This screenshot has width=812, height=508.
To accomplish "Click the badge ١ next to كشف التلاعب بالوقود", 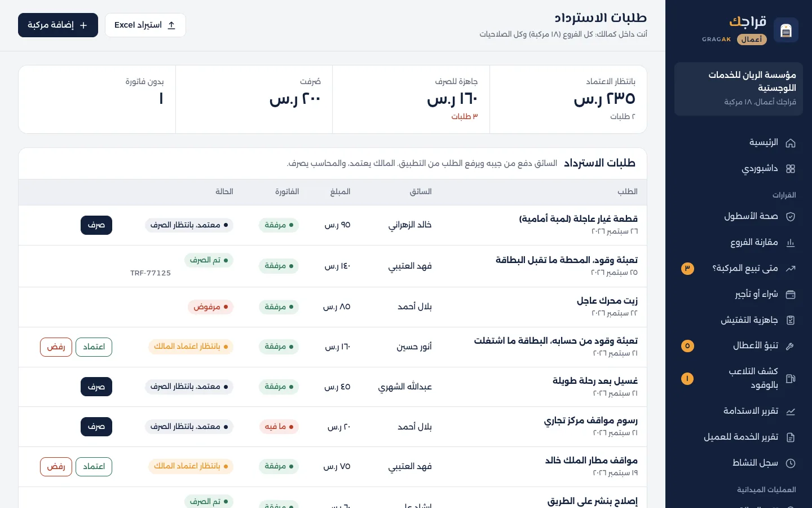I will coord(687,379).
